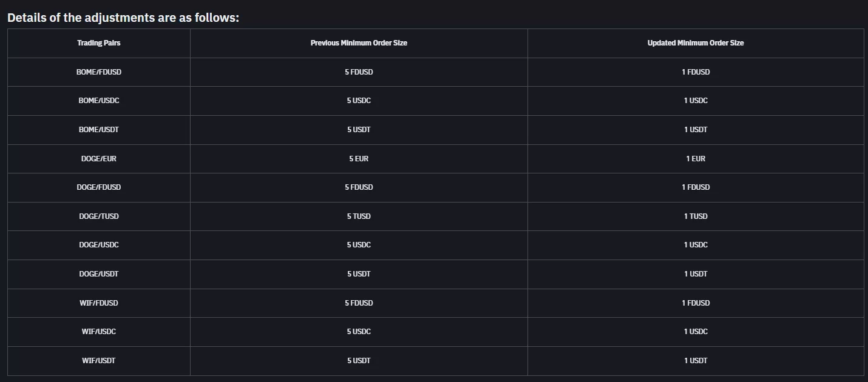The height and width of the screenshot is (382, 868).
Task: Click the '5 TUSD' previous order size cell
Action: 359,216
